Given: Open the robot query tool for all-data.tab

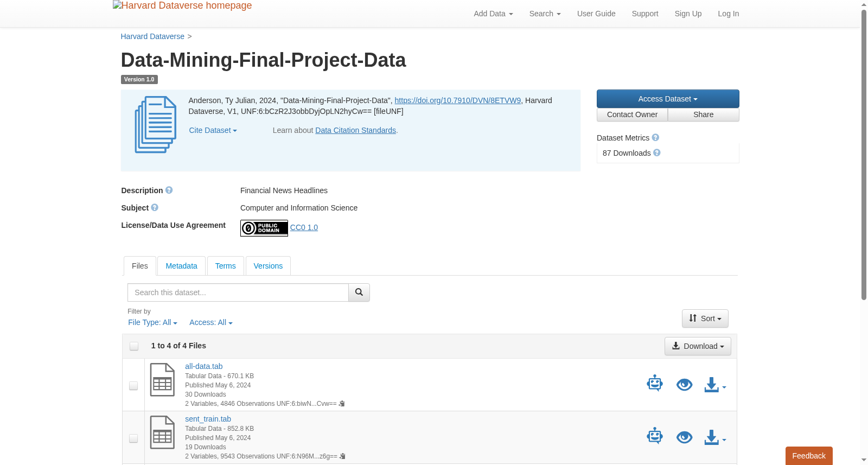Looking at the screenshot, I should [x=655, y=384].
